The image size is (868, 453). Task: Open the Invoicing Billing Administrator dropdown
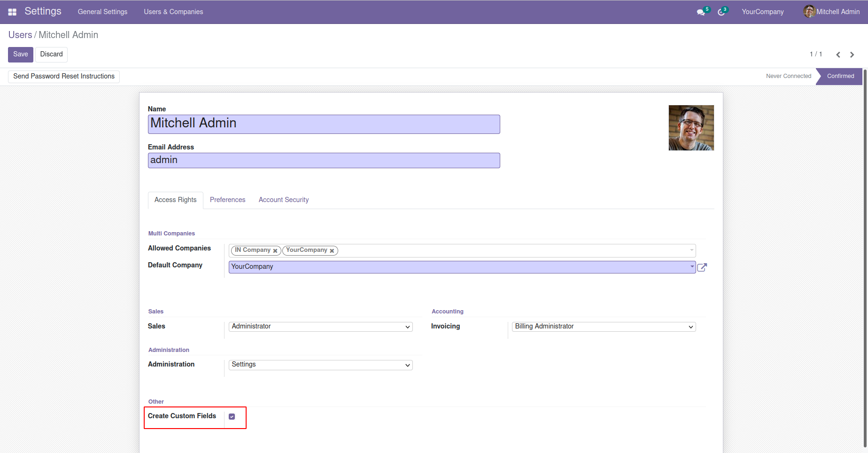pyautogui.click(x=604, y=327)
